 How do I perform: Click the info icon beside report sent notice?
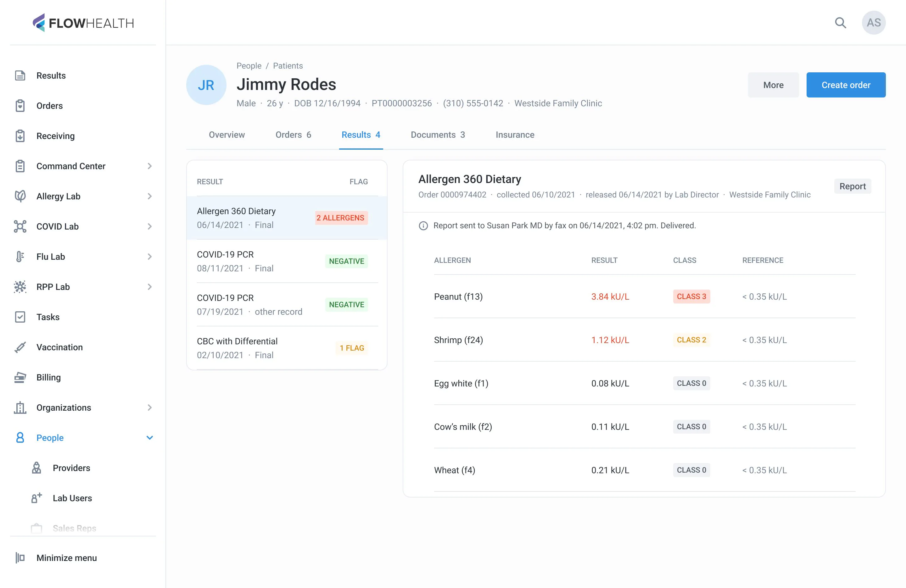point(423,226)
